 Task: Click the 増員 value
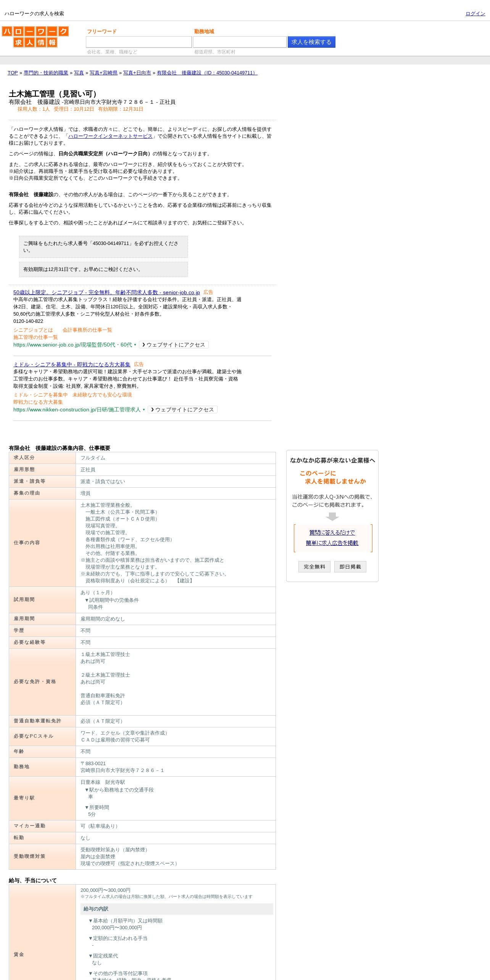point(85,493)
